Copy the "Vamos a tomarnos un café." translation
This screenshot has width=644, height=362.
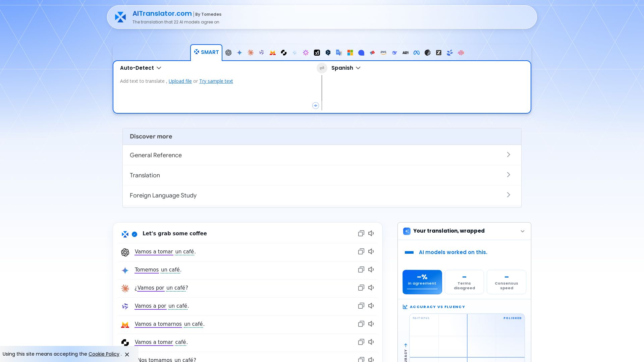coord(361,324)
